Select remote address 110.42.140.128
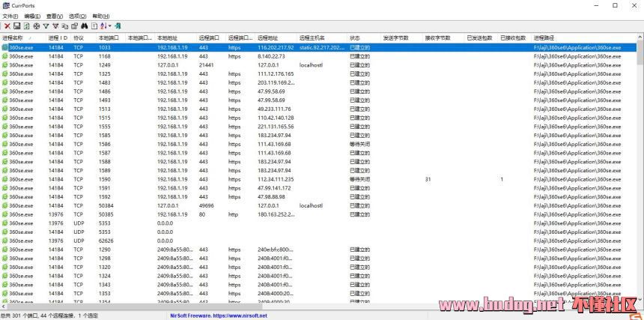The image size is (644, 320). [x=276, y=118]
